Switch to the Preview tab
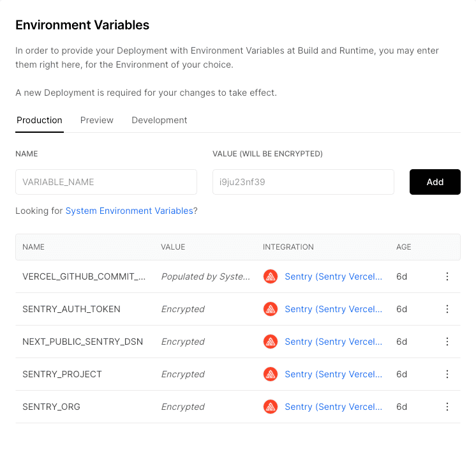This screenshot has width=476, height=452. (x=97, y=120)
